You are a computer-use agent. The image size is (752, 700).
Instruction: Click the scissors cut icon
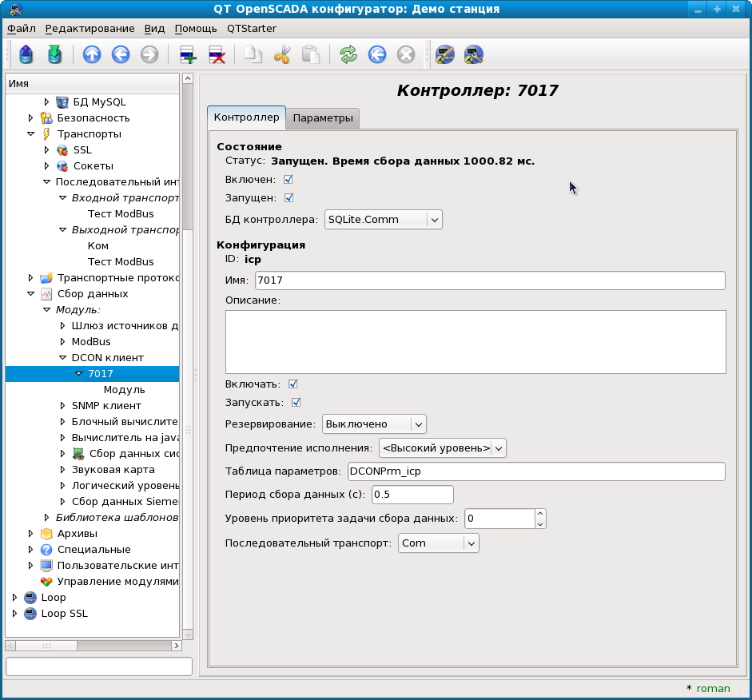point(282,55)
